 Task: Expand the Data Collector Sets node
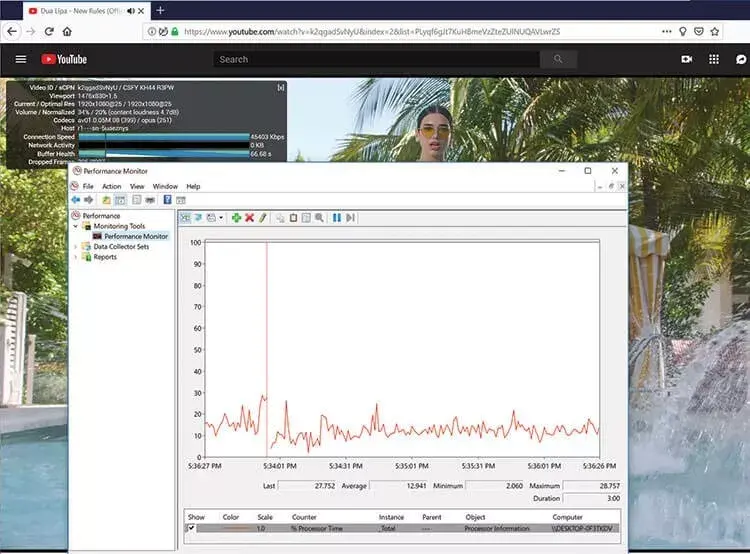pyautogui.click(x=76, y=247)
